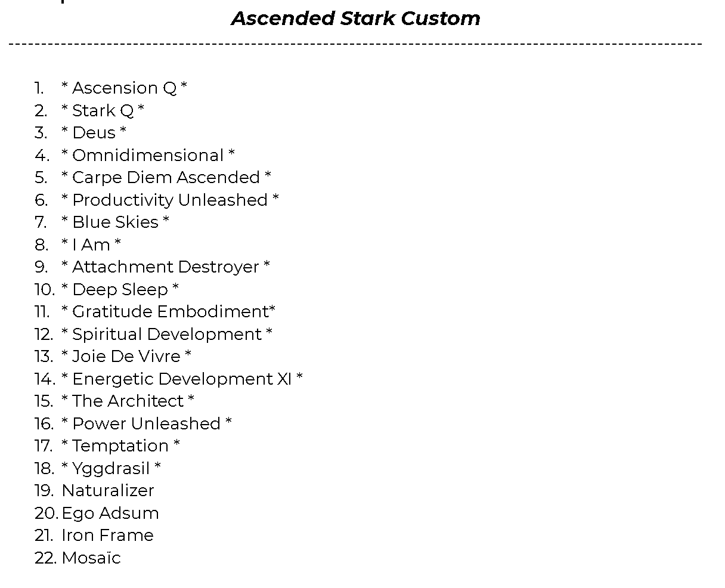Select the Naturalizer list item
The height and width of the screenshot is (588, 725).
[108, 491]
